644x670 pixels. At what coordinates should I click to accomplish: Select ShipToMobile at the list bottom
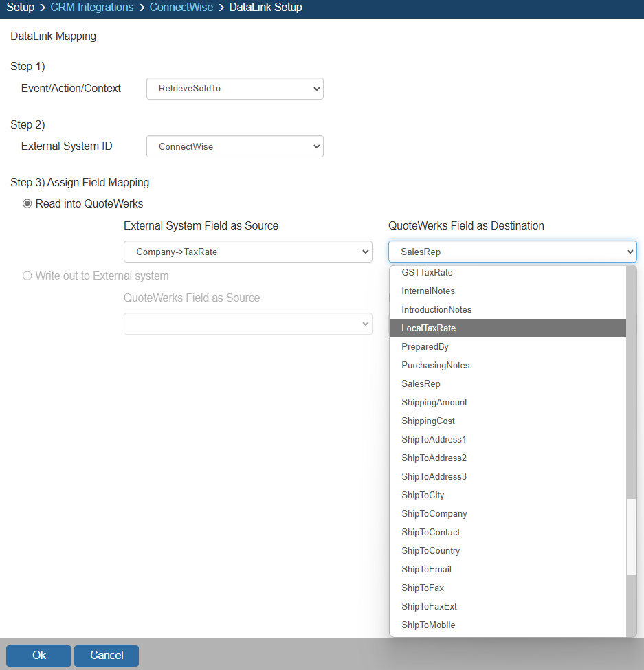(x=428, y=625)
